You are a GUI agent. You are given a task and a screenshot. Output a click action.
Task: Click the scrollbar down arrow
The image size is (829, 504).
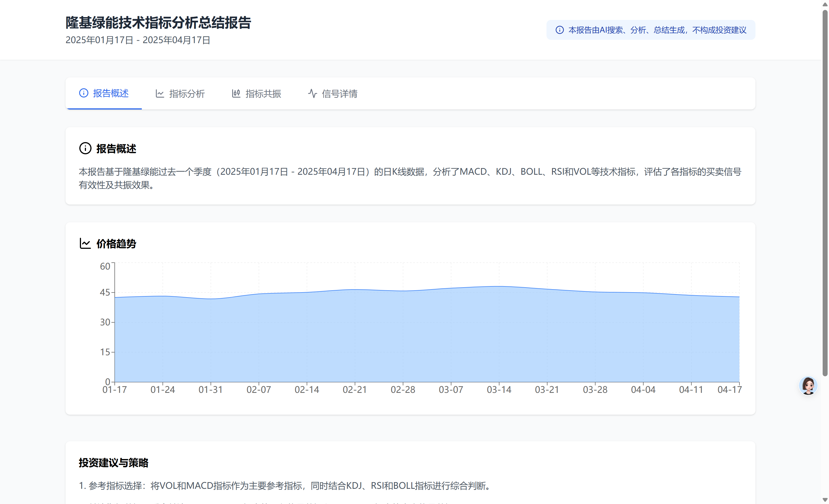click(825, 500)
